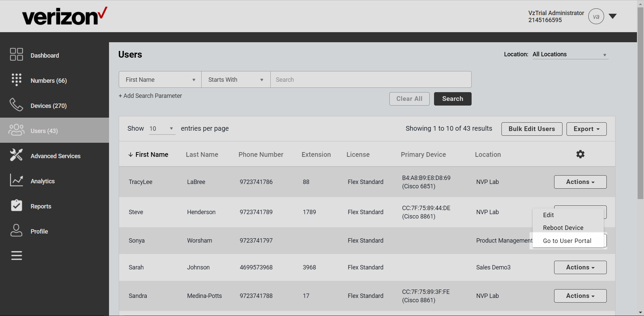Open the Devices section
The height and width of the screenshot is (316, 644).
(16, 105)
